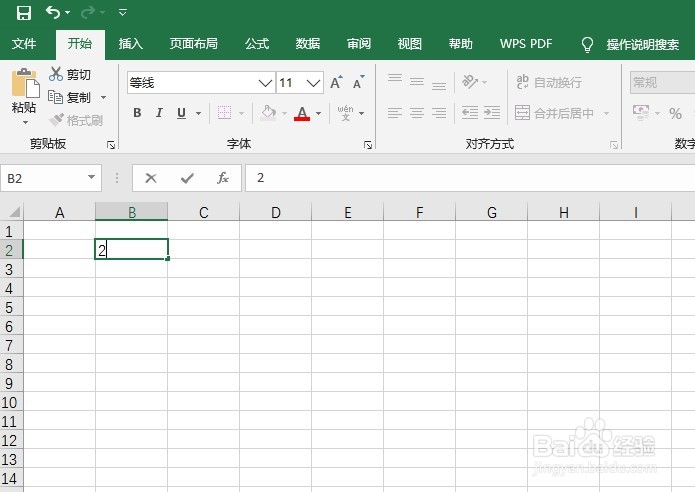The height and width of the screenshot is (492, 695).
Task: Click the wén phonetic guide icon
Action: [x=345, y=113]
